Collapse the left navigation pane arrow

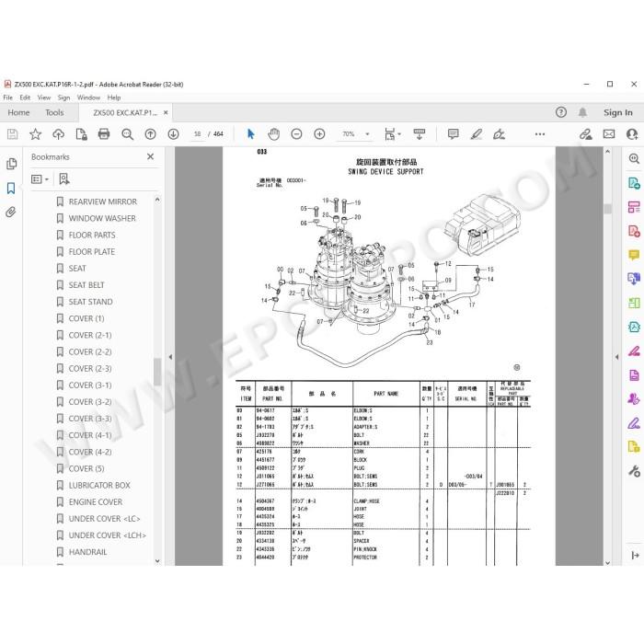[x=170, y=357]
